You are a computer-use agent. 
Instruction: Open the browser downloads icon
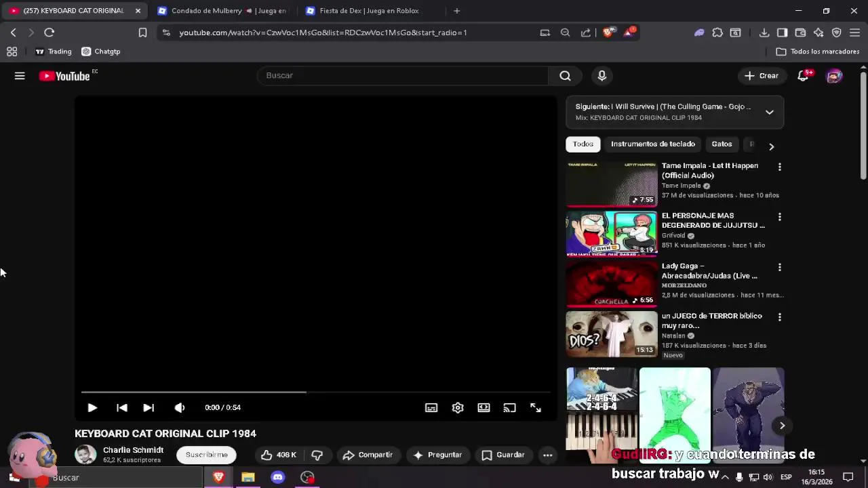tap(764, 33)
